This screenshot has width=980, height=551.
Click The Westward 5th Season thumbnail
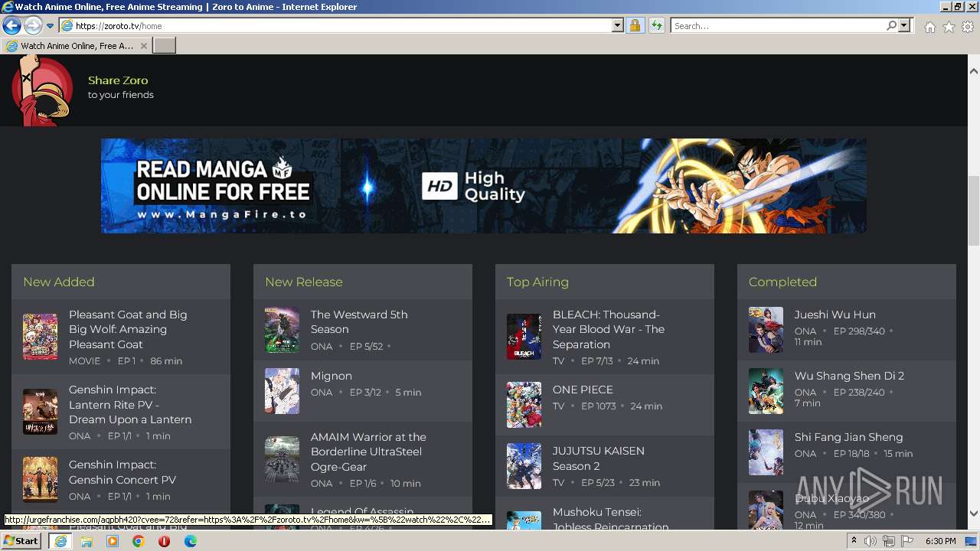pyautogui.click(x=282, y=330)
